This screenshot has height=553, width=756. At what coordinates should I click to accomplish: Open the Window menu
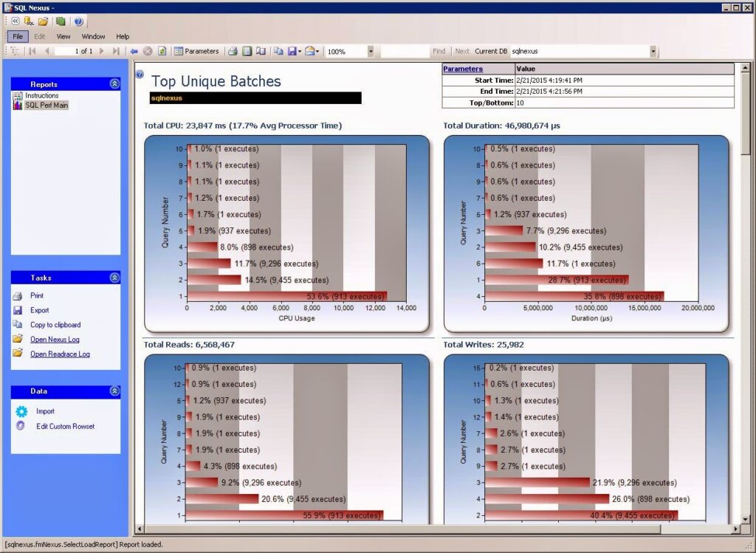[93, 35]
